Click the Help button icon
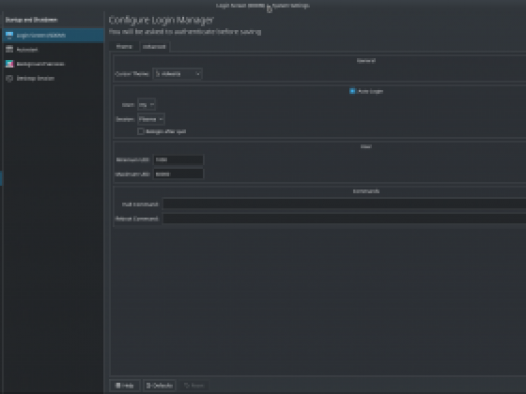Image resolution: width=526 pixels, height=394 pixels. [x=118, y=386]
